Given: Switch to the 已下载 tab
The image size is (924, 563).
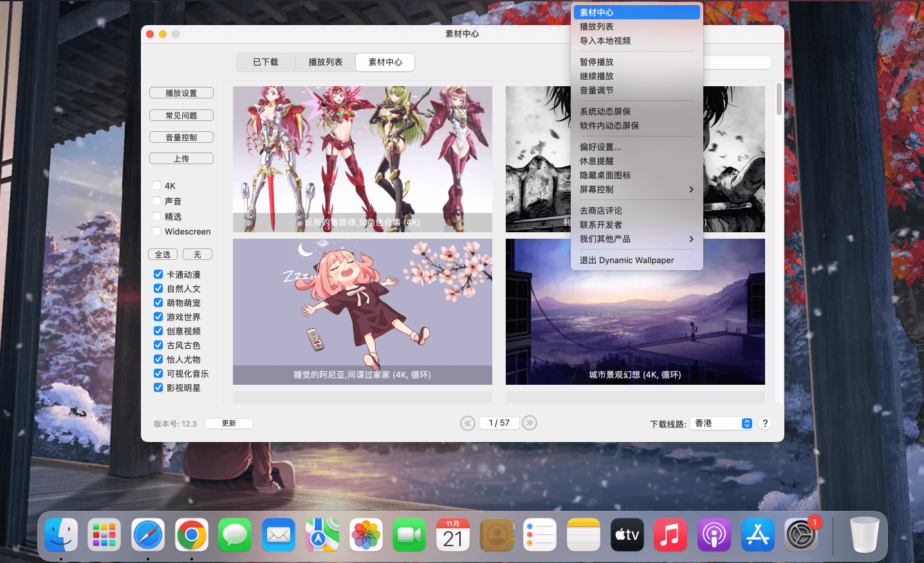Looking at the screenshot, I should click(x=266, y=62).
